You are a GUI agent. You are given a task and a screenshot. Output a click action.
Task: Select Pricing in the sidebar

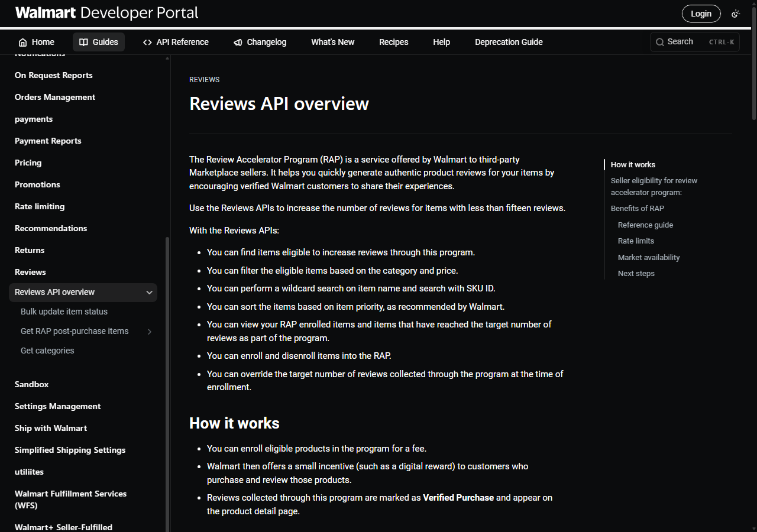pyautogui.click(x=28, y=163)
